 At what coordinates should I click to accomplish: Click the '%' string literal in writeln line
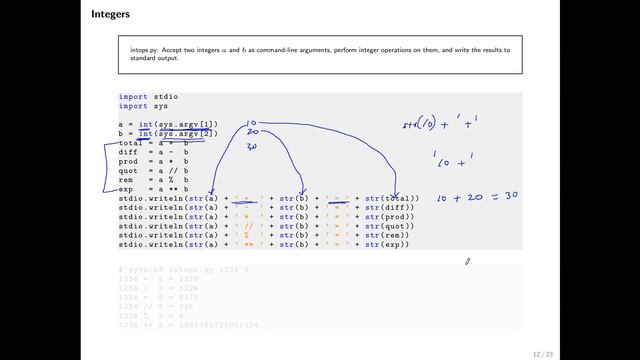click(249, 236)
